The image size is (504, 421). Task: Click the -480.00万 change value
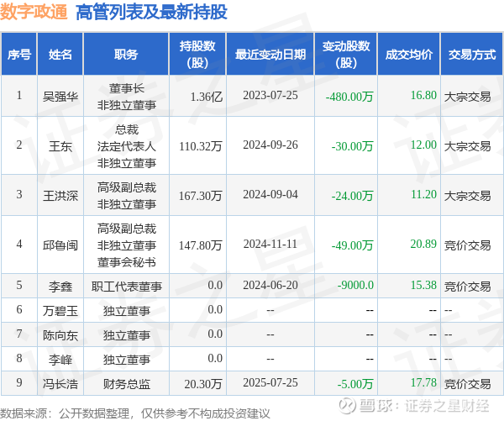click(x=349, y=97)
